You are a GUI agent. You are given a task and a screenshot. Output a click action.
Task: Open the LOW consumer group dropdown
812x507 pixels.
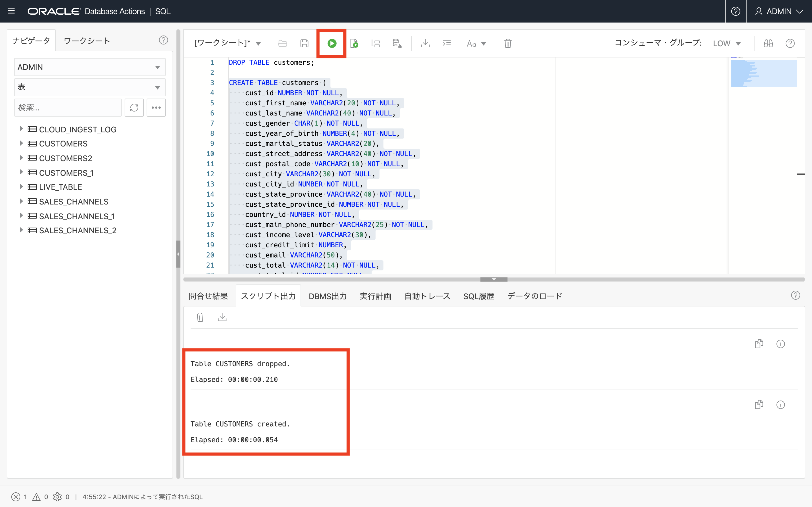point(727,44)
